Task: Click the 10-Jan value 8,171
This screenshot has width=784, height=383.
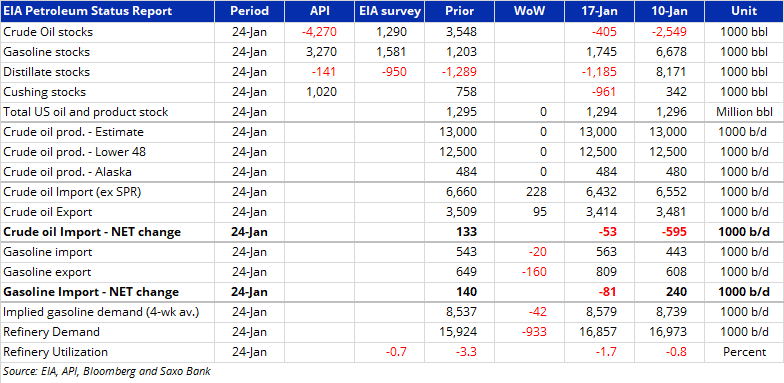Action: click(672, 72)
